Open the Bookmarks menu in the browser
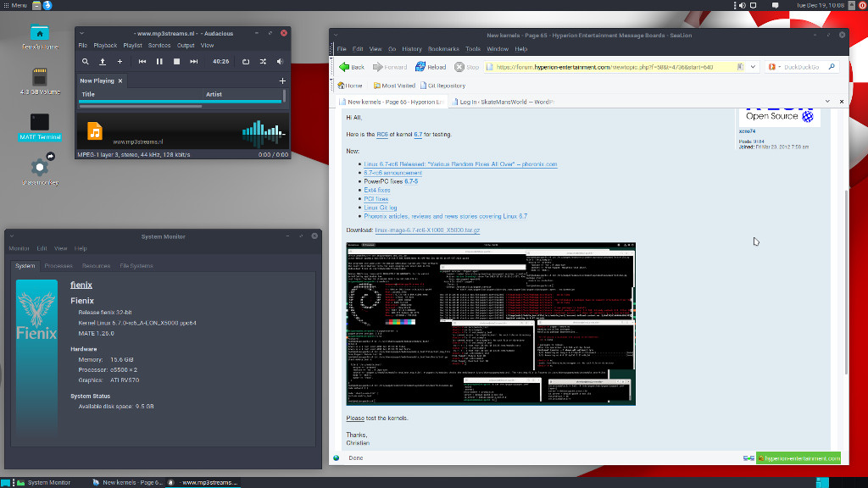Viewport: 868px width, 488px height. pos(443,49)
